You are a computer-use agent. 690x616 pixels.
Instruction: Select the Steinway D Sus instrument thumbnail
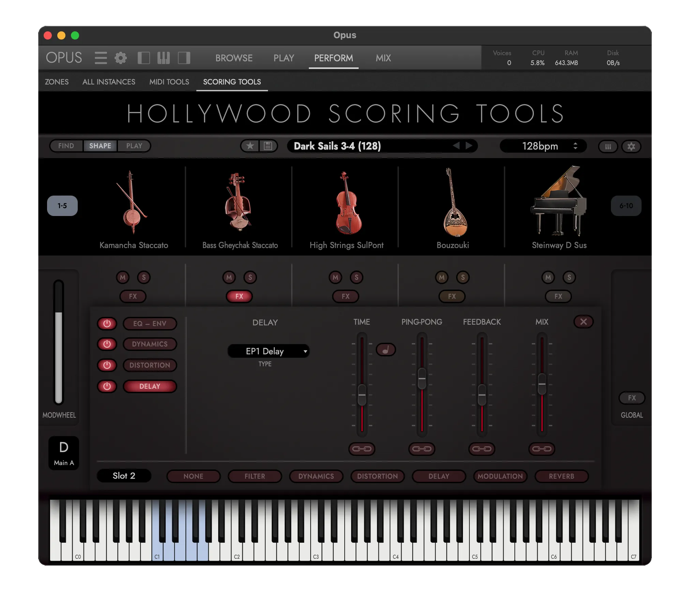point(559,202)
